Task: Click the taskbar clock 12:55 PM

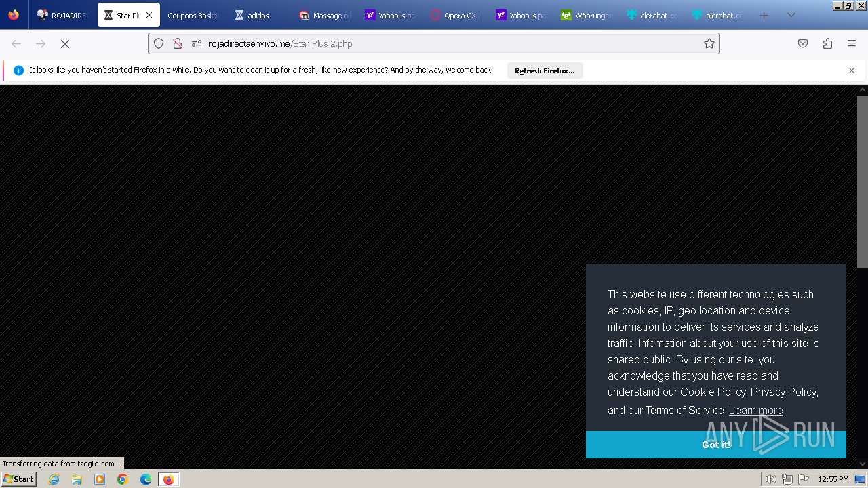Action: tap(833, 479)
